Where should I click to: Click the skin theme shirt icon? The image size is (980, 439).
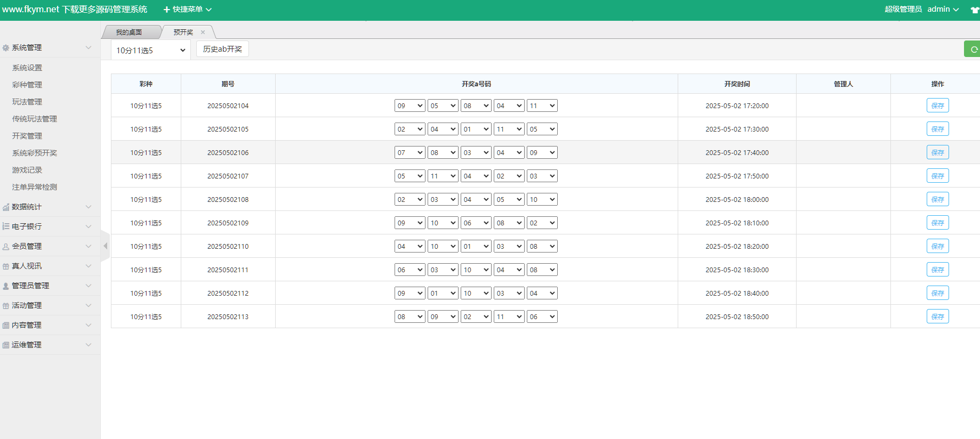point(975,10)
